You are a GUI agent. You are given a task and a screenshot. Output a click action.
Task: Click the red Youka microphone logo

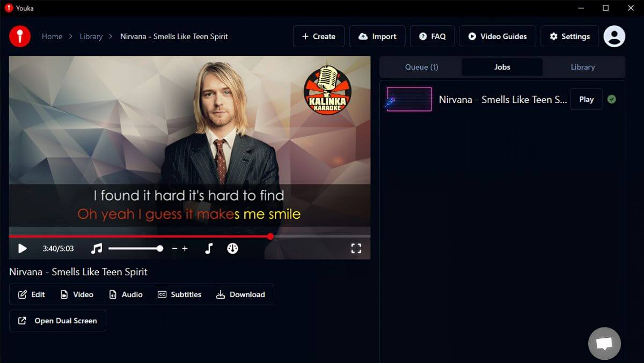(x=20, y=36)
